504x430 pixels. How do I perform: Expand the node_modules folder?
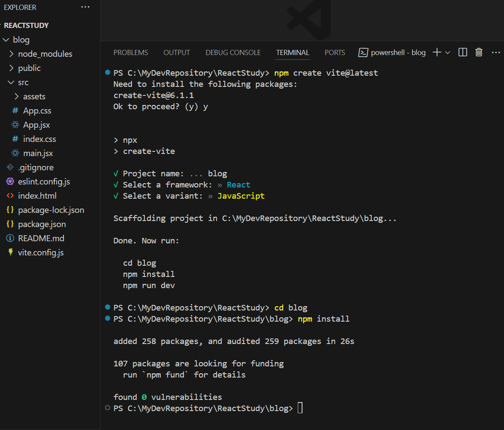click(11, 54)
